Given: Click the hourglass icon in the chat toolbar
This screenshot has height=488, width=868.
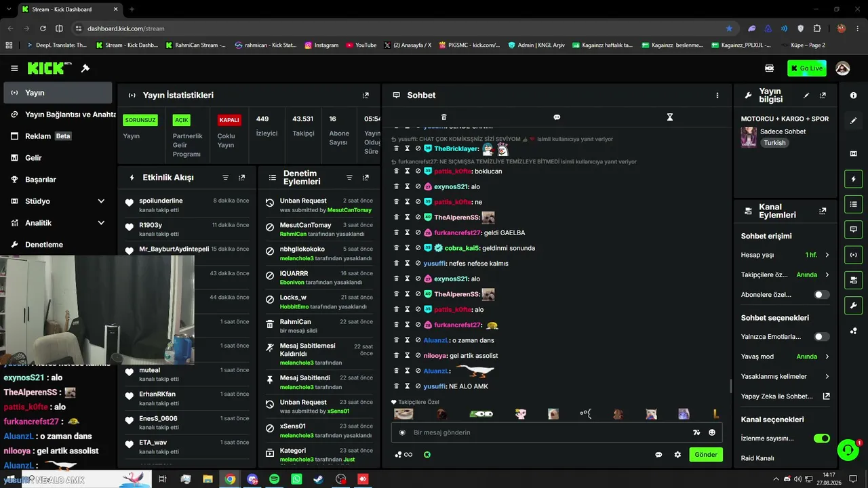Looking at the screenshot, I should (x=669, y=117).
